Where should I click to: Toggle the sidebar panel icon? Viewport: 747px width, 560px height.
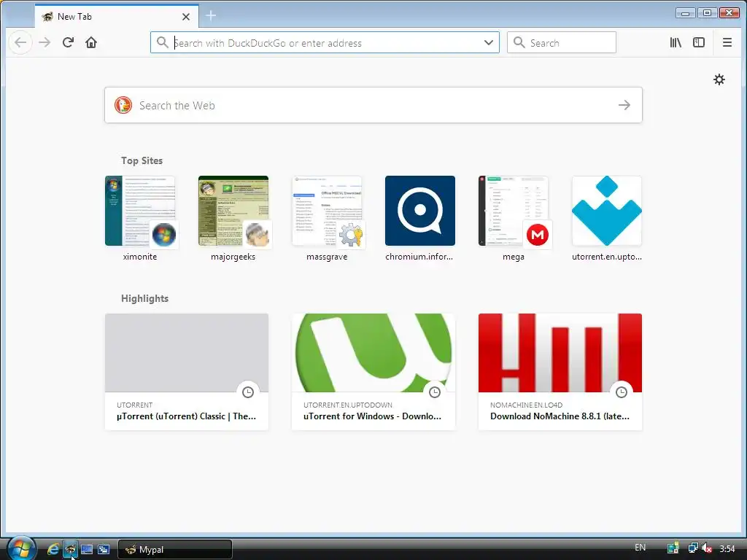(698, 42)
